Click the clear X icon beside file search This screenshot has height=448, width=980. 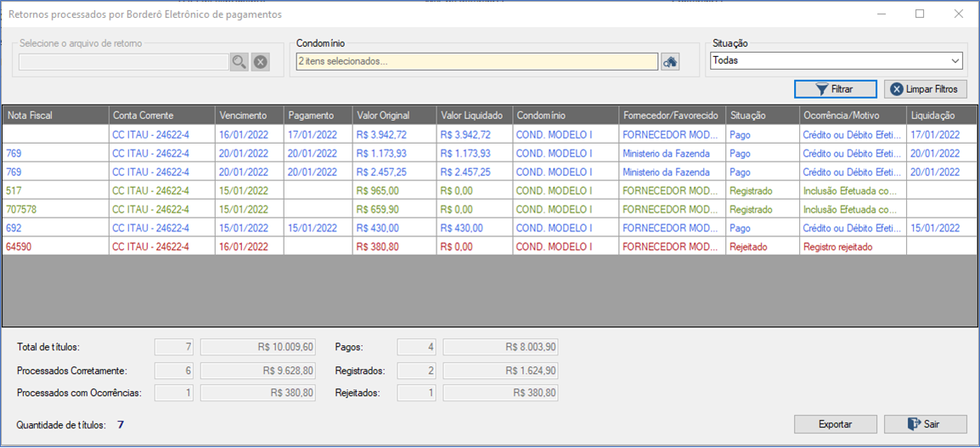point(261,62)
